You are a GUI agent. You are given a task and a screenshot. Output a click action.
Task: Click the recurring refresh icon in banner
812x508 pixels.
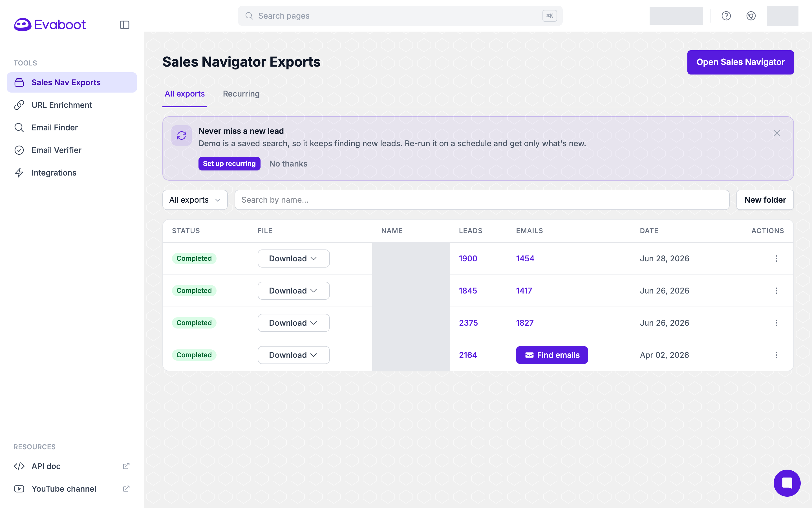pos(182,135)
